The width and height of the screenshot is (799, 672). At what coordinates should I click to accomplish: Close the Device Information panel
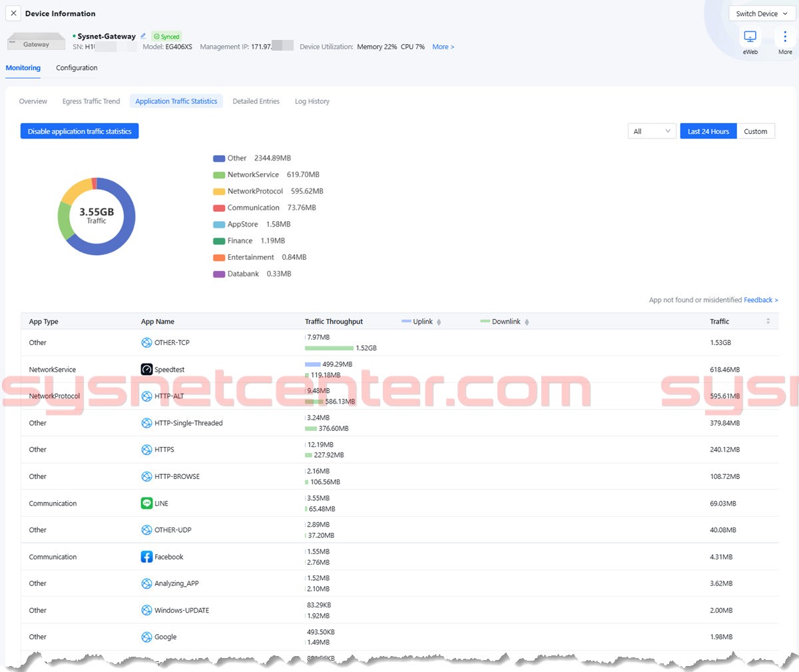click(x=13, y=13)
